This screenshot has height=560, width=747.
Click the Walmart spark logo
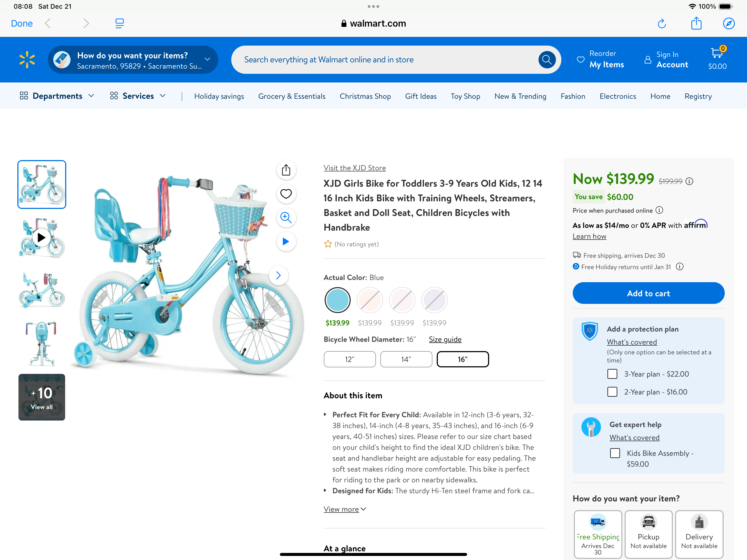pos(27,60)
